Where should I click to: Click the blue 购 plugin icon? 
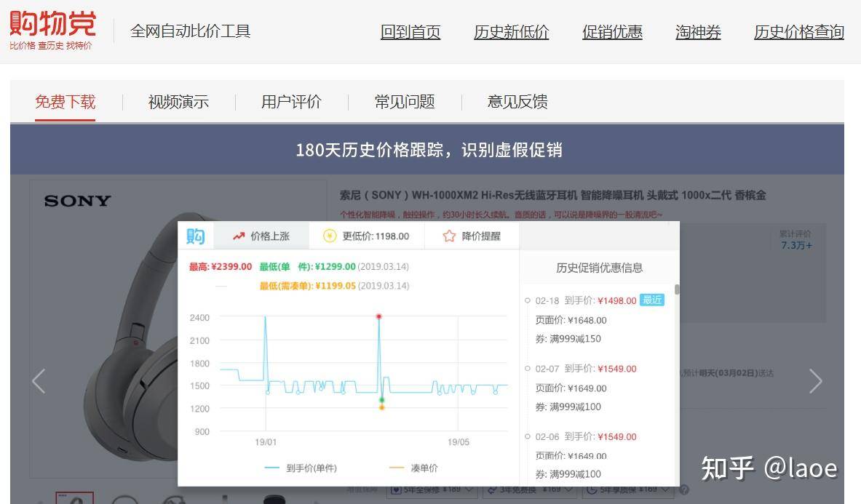196,236
